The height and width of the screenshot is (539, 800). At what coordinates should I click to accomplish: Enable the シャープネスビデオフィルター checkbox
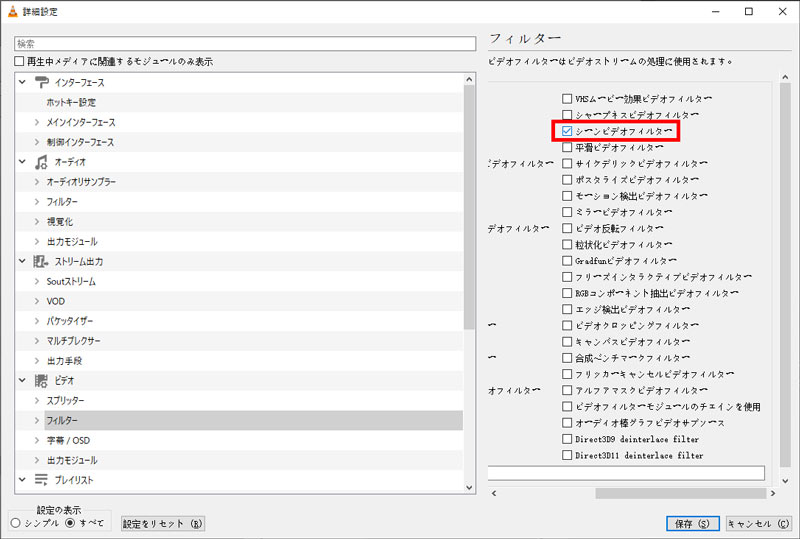pos(567,115)
